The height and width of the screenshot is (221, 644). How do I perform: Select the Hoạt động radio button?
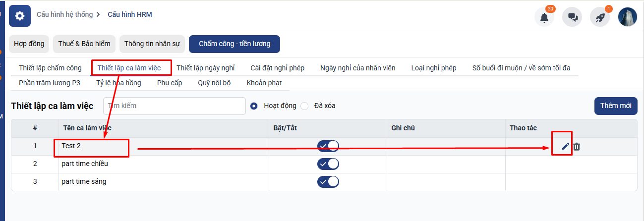point(254,106)
